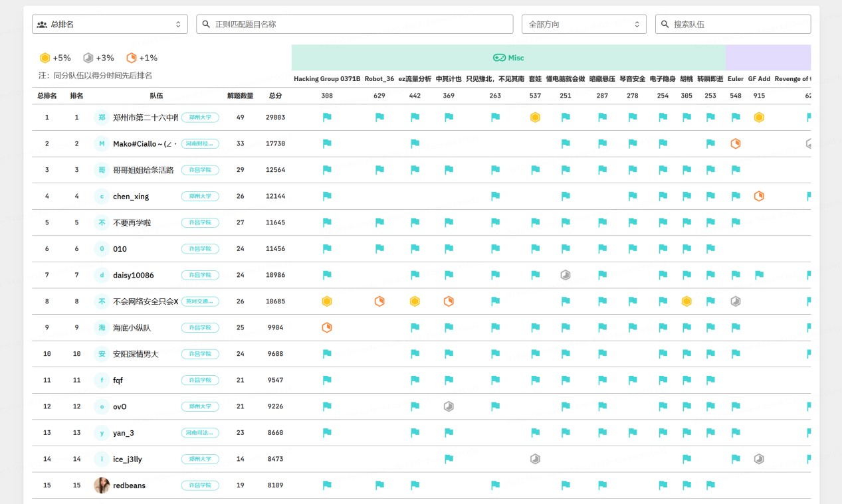
Task: Expand the 全部方向 category dropdown
Action: click(x=583, y=25)
